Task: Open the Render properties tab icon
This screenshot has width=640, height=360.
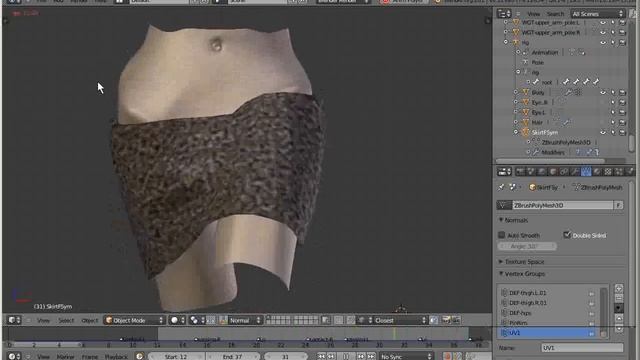Action: (520, 172)
